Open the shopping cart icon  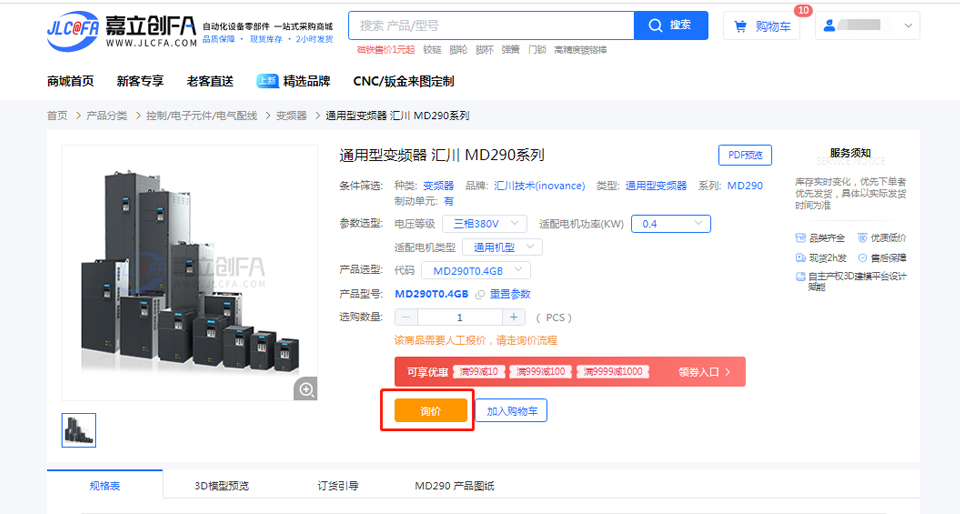(740, 26)
